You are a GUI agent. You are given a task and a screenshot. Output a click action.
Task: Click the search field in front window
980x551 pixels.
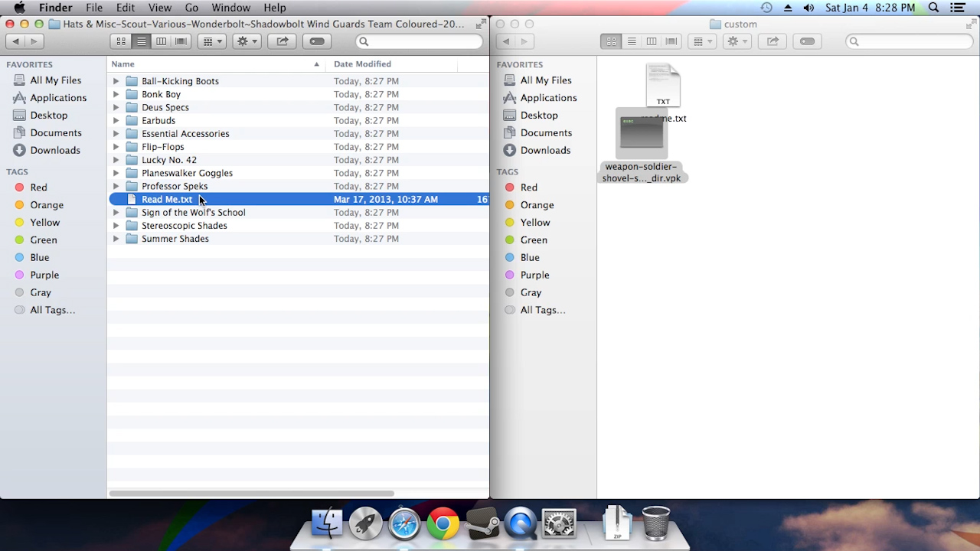click(419, 41)
